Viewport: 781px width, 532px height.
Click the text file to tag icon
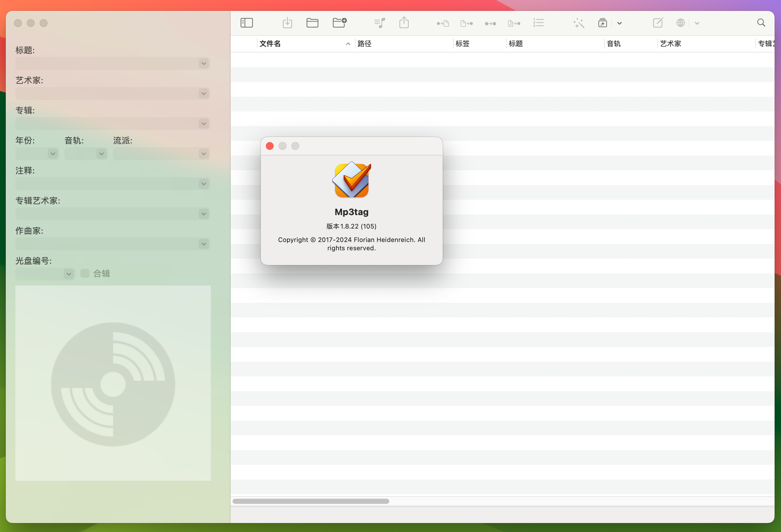[514, 23]
